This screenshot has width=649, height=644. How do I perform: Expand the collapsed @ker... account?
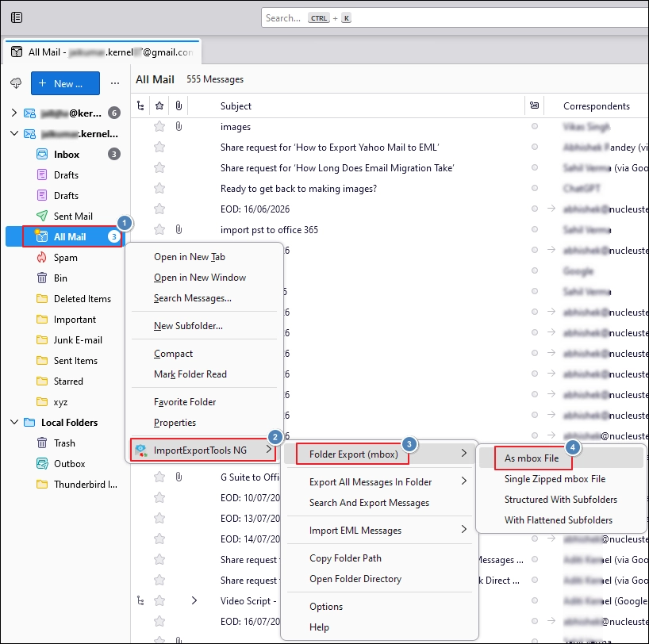13,113
